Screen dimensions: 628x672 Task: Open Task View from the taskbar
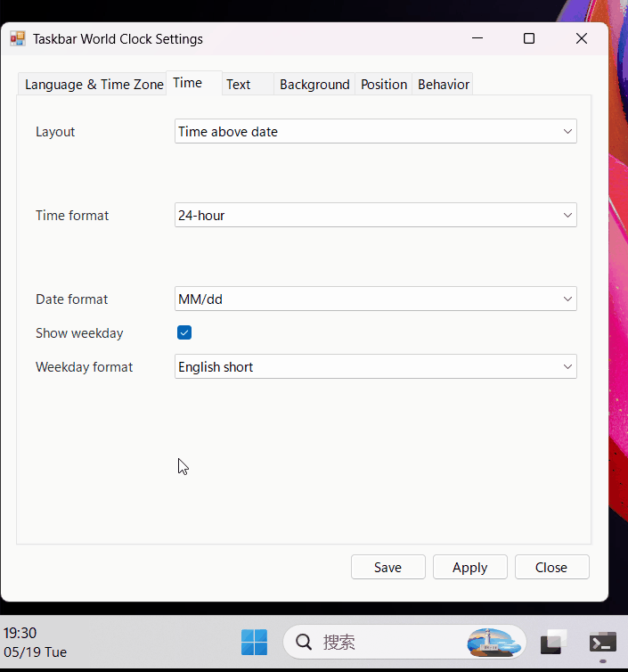tap(552, 642)
